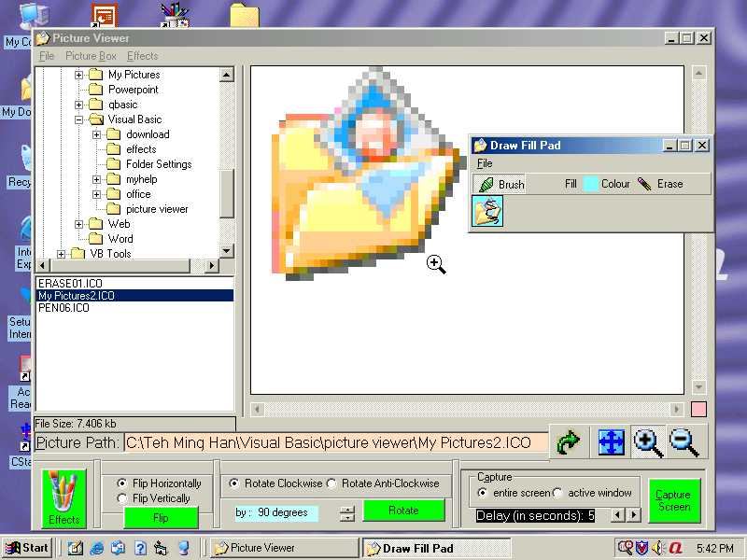The height and width of the screenshot is (560, 747).
Task: Expand the VB Tools folder node
Action: point(62,254)
